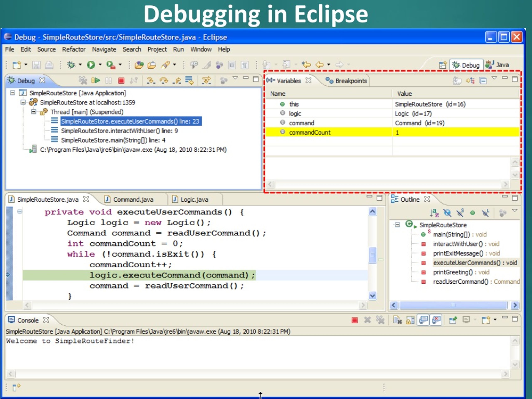This screenshot has width=532, height=399.
Task: Click the Step Into debug icon
Action: tap(151, 81)
